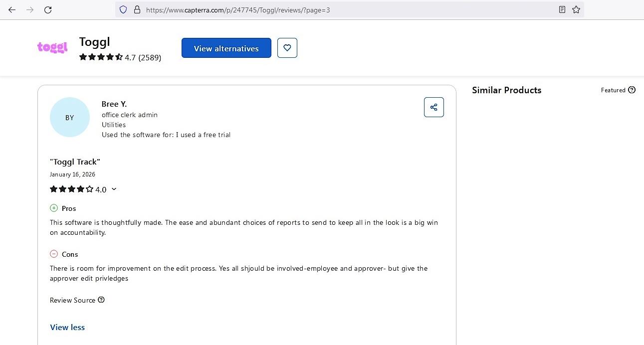Click the Toggl logo
Image resolution: width=644 pixels, height=345 pixels.
(x=52, y=47)
